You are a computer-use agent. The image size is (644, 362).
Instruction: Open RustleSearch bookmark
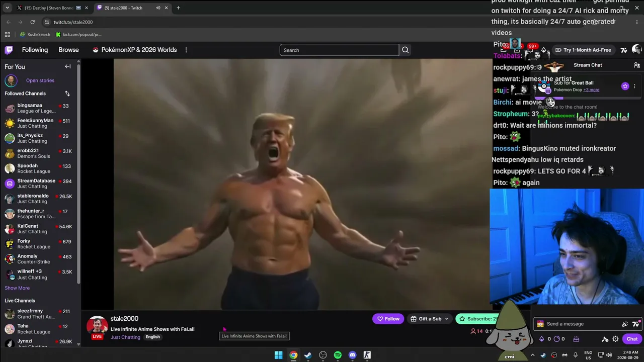coord(35,34)
